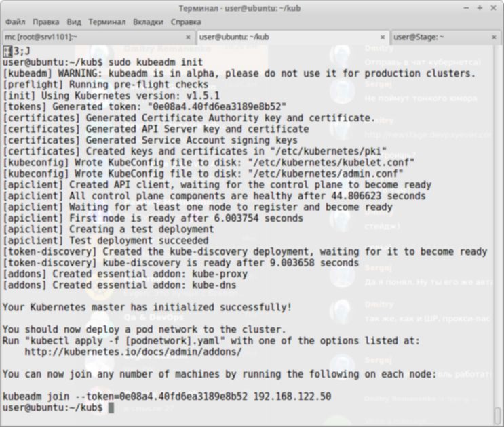
Task: Click the generated token "0e08a4.40fd6ea3189e8b52" line
Action: coord(144,106)
